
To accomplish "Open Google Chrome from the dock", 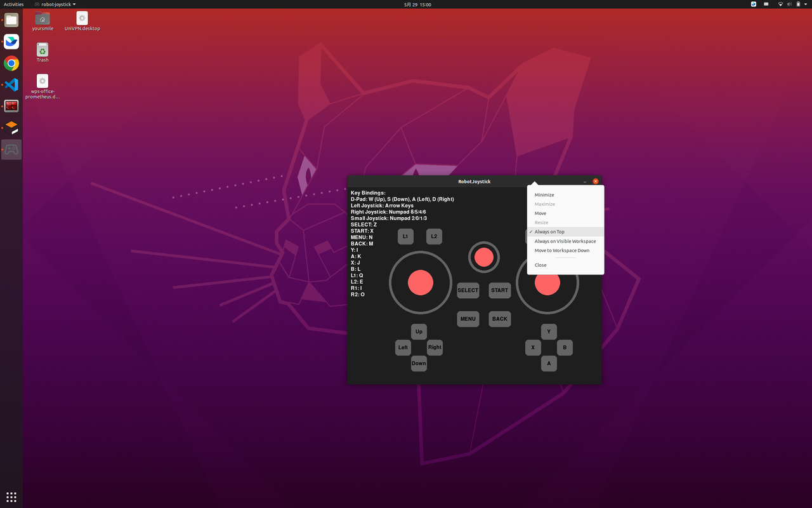I will [11, 63].
